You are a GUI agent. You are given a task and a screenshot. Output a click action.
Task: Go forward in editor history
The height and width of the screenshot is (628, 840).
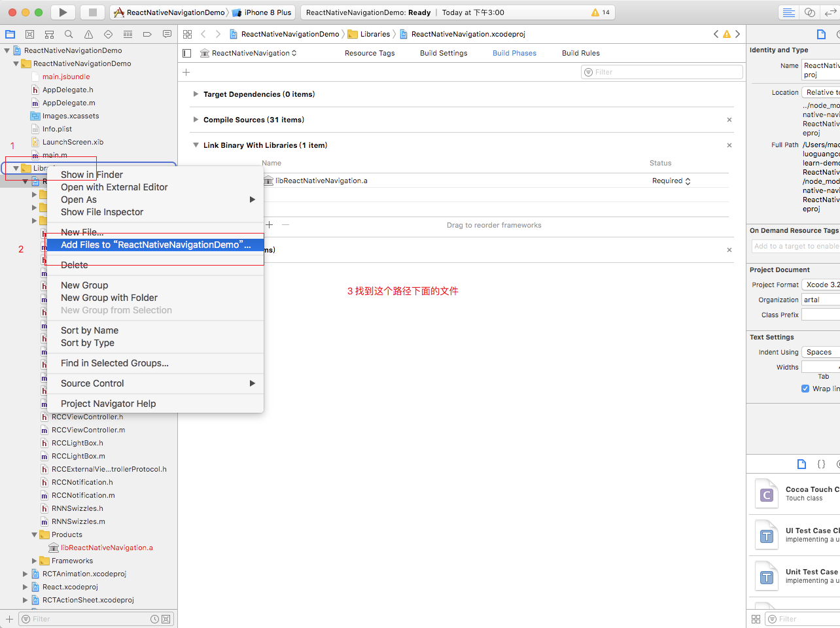click(218, 34)
